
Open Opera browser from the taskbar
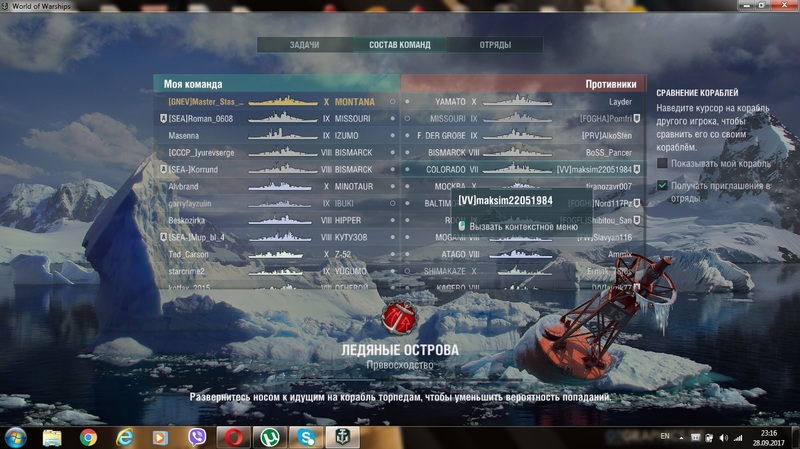coord(234,437)
